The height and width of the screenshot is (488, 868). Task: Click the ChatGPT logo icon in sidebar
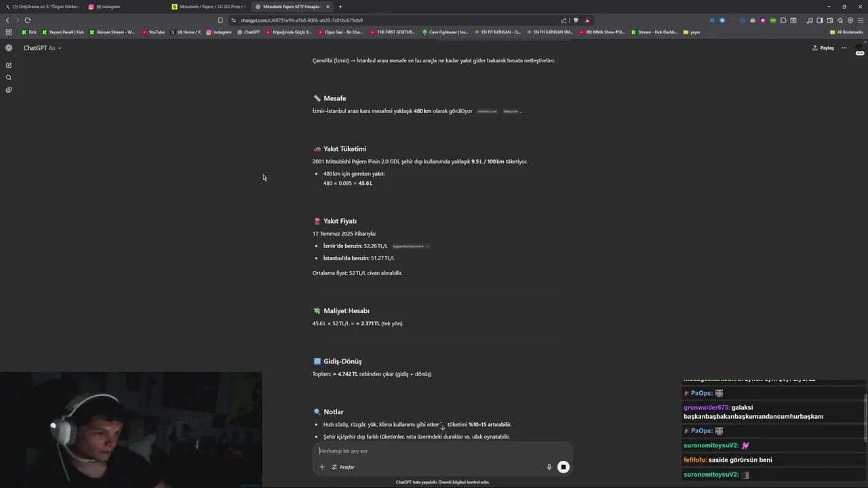[9, 48]
